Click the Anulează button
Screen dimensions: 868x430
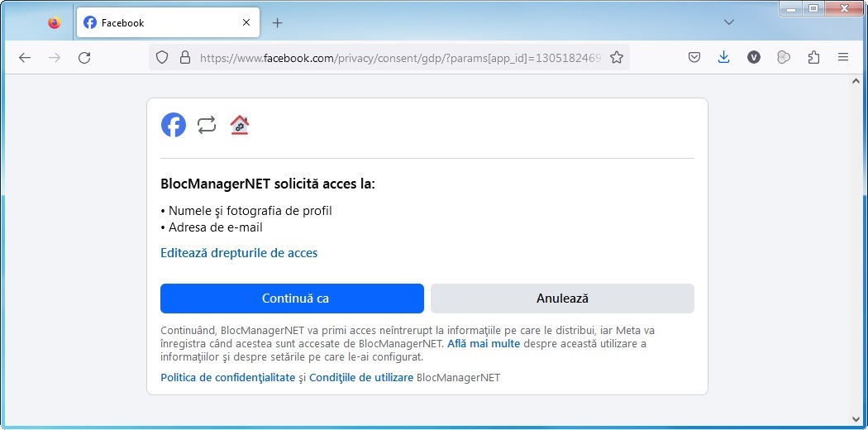pos(562,299)
